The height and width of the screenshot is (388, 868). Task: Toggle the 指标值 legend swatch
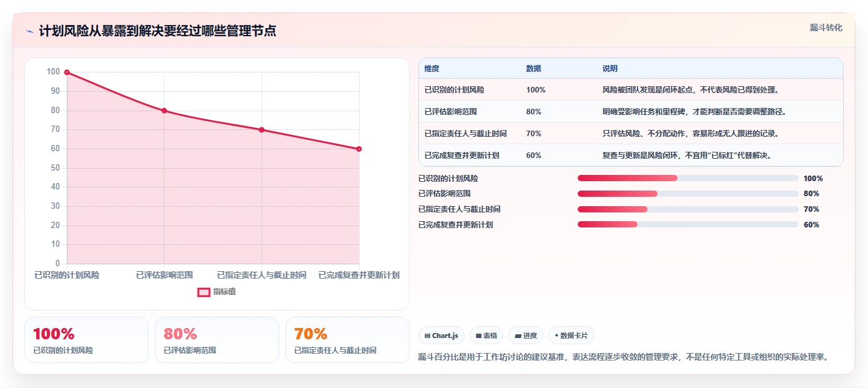204,292
